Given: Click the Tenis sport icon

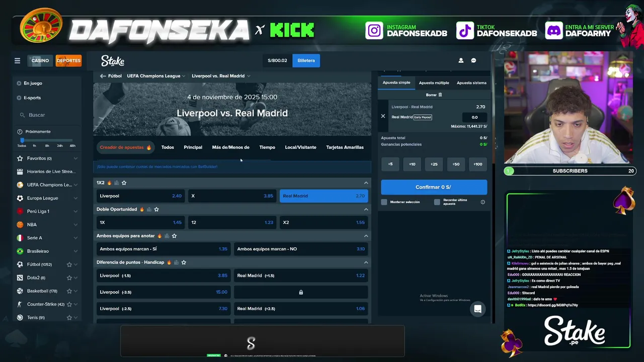Looking at the screenshot, I should (20, 317).
